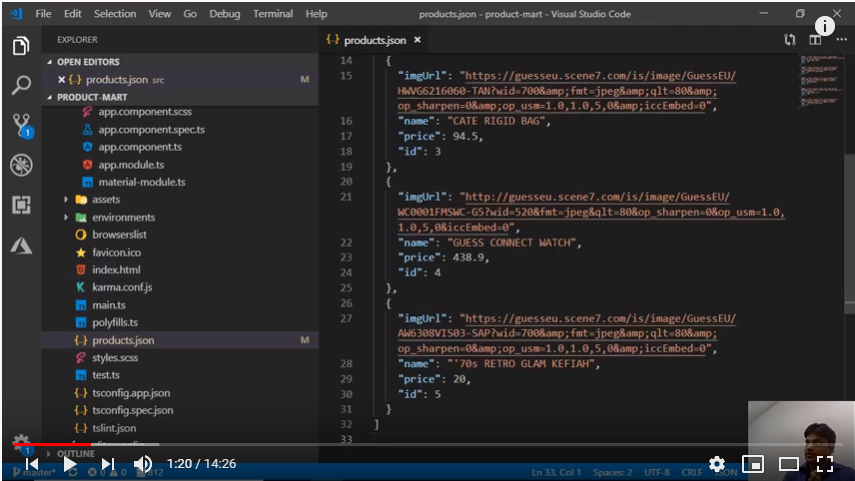Open the Explorer view in activity bar
The width and height of the screenshot is (855, 481).
point(21,47)
